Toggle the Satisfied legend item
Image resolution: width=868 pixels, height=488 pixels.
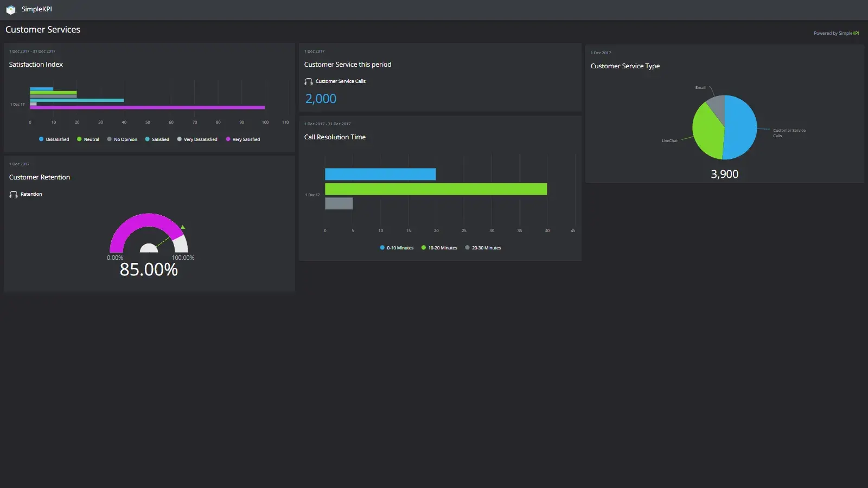point(157,139)
